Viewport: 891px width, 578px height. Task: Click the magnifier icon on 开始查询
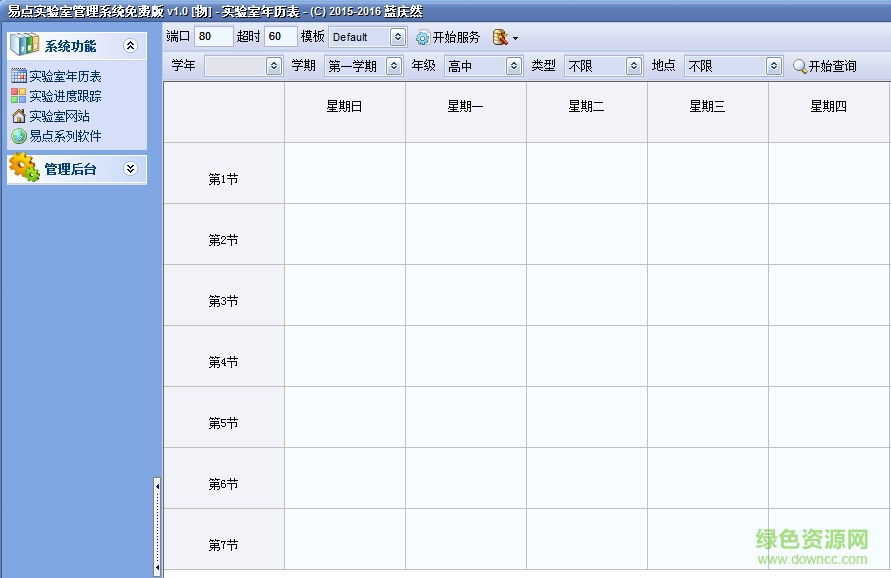799,66
